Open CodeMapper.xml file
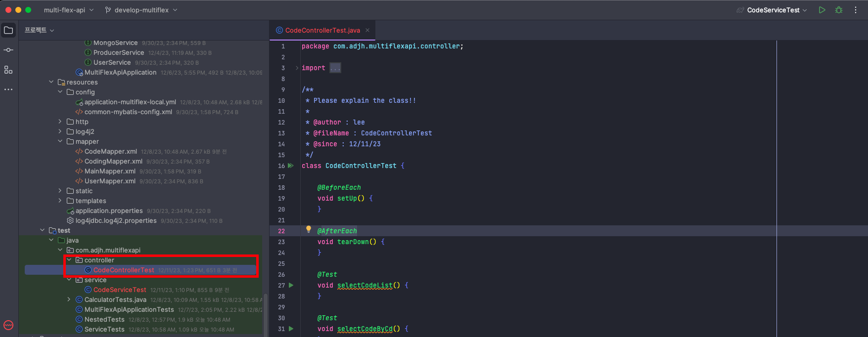This screenshot has height=337, width=868. pyautogui.click(x=110, y=151)
